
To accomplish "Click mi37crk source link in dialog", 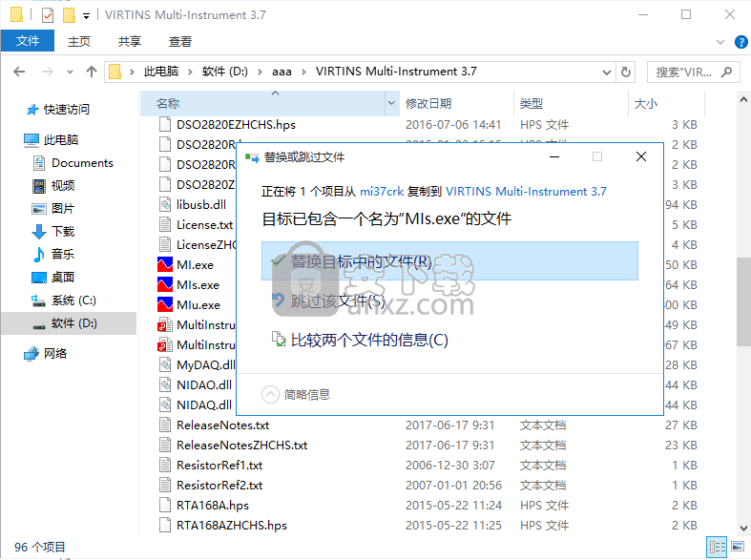I will coord(382,192).
